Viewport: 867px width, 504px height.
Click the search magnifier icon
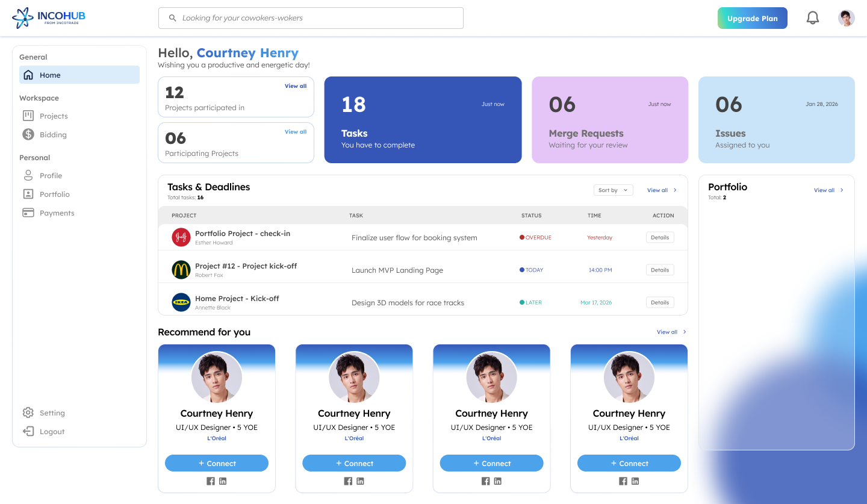tap(173, 18)
